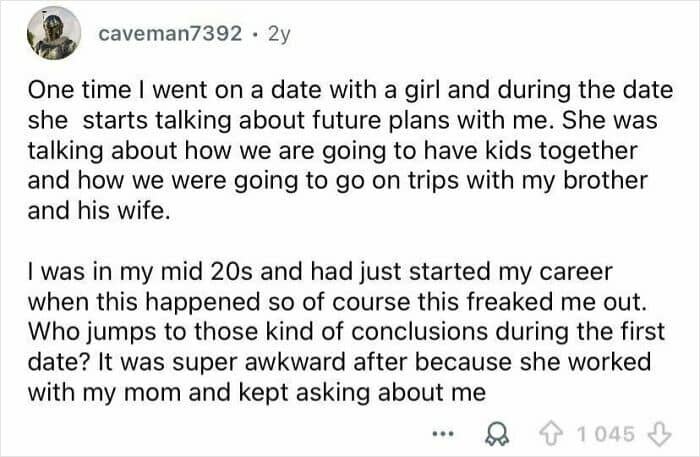The width and height of the screenshot is (700, 457).
Task: Open the caveman7392 user profile link
Action: 170,34
